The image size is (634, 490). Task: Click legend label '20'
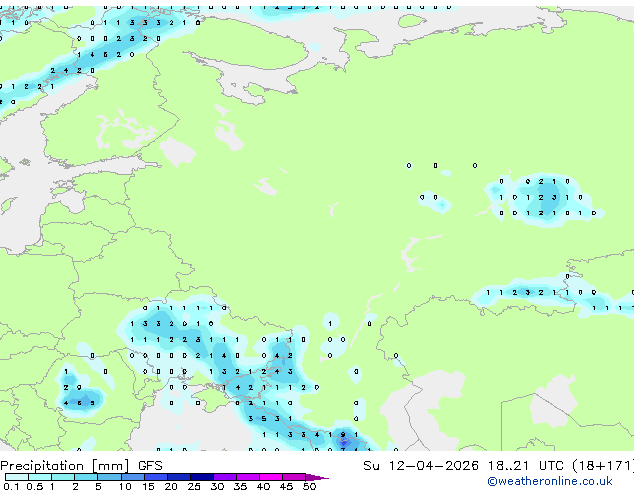tap(171, 486)
